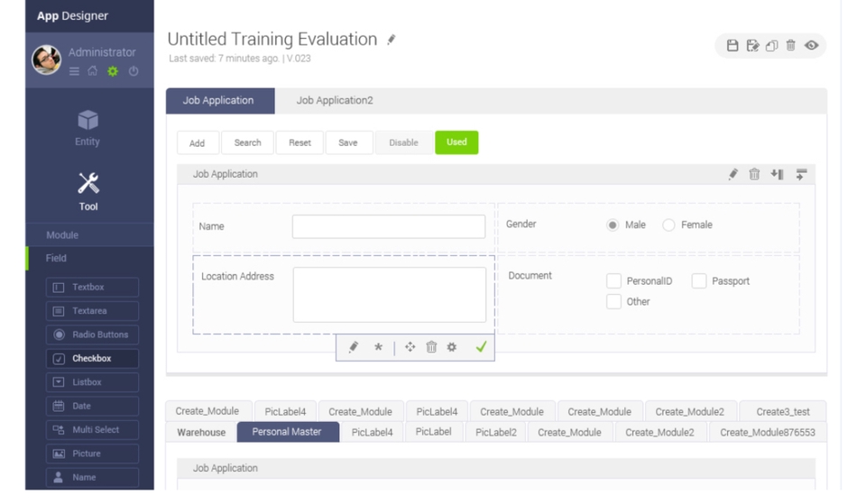This screenshot has height=504, width=866.
Task: Open field settings with the toolbar gear icon
Action: [x=452, y=347]
